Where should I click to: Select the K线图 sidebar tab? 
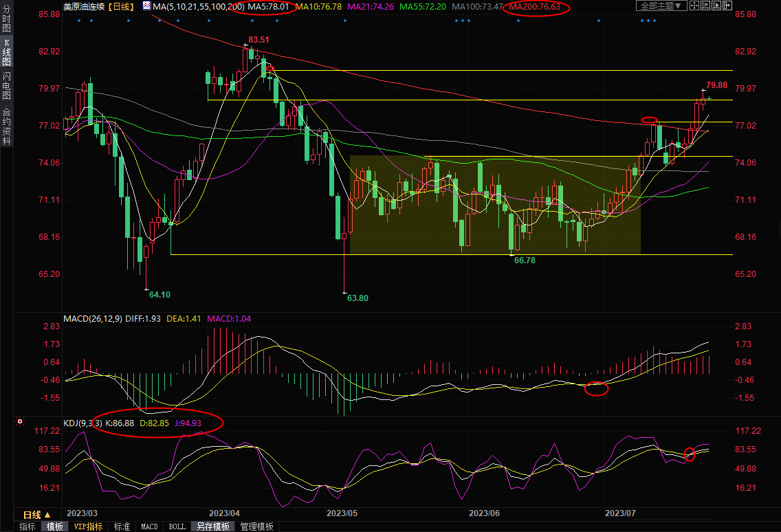[x=6, y=52]
